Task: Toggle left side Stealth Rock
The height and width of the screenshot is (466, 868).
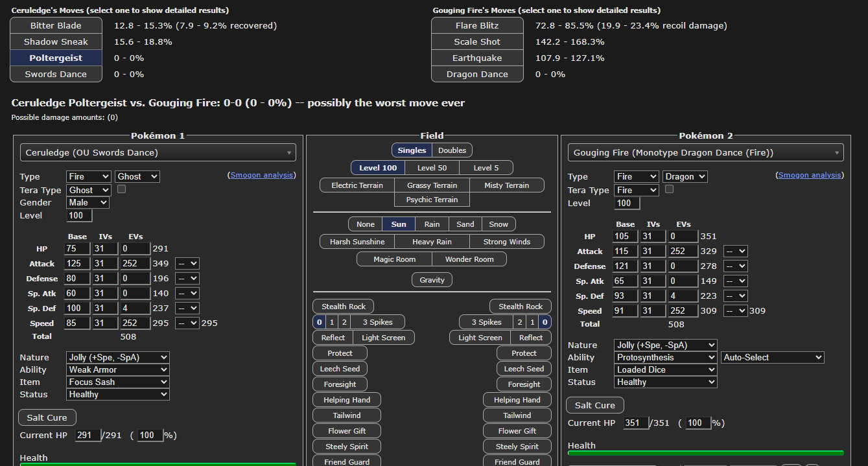Action: click(x=343, y=307)
